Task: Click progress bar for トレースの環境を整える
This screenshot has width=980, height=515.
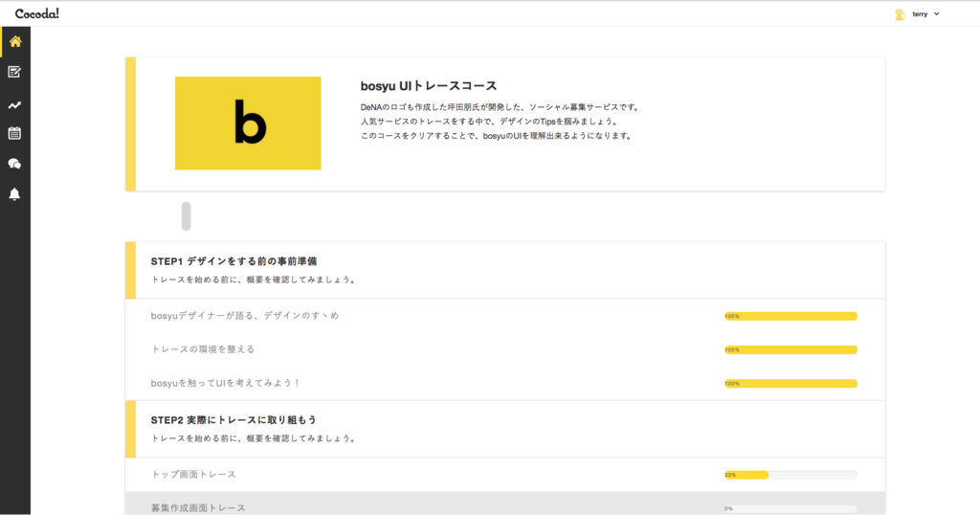Action: point(791,350)
